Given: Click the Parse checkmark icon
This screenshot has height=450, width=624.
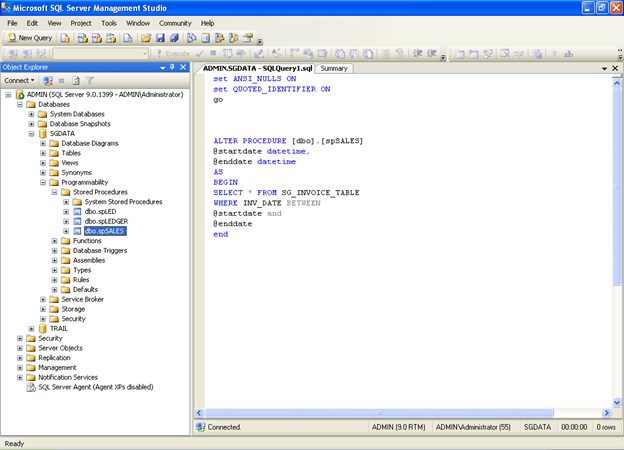Looking at the screenshot, I should 199,53.
